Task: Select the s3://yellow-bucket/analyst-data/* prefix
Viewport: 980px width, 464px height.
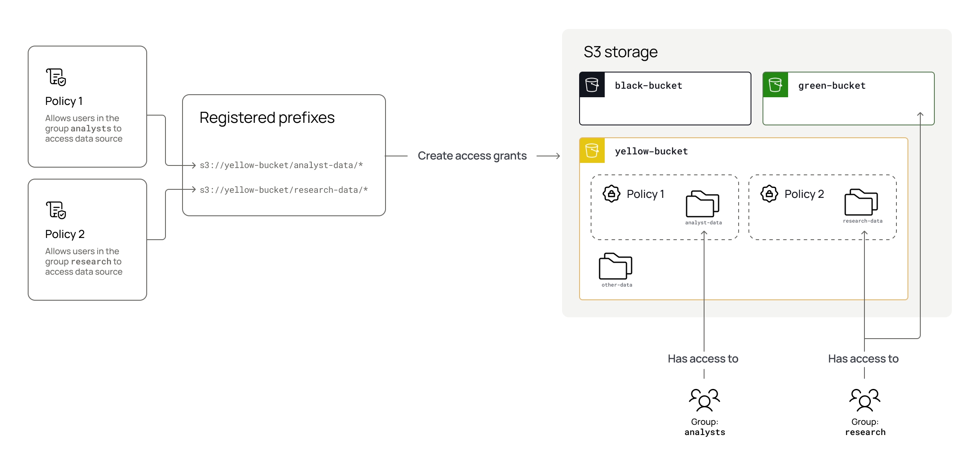Action: point(281,165)
